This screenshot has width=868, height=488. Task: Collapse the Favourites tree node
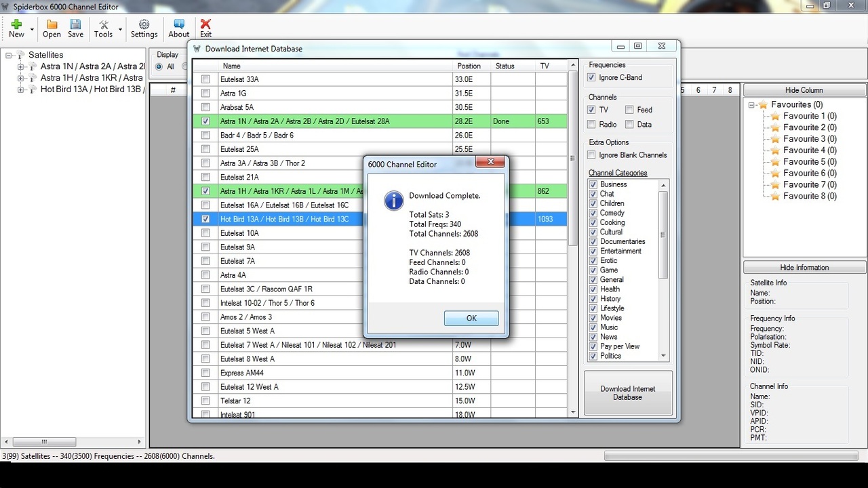[x=752, y=105]
